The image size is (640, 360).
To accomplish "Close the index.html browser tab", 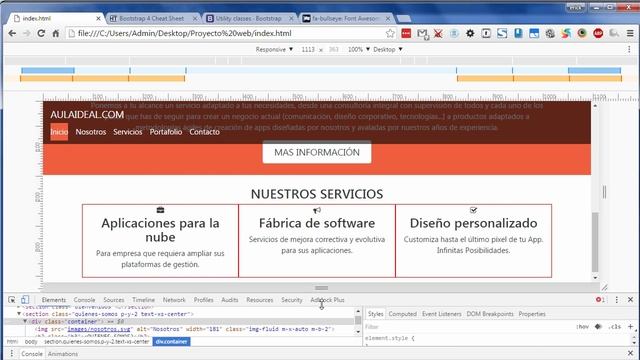I will coord(98,18).
